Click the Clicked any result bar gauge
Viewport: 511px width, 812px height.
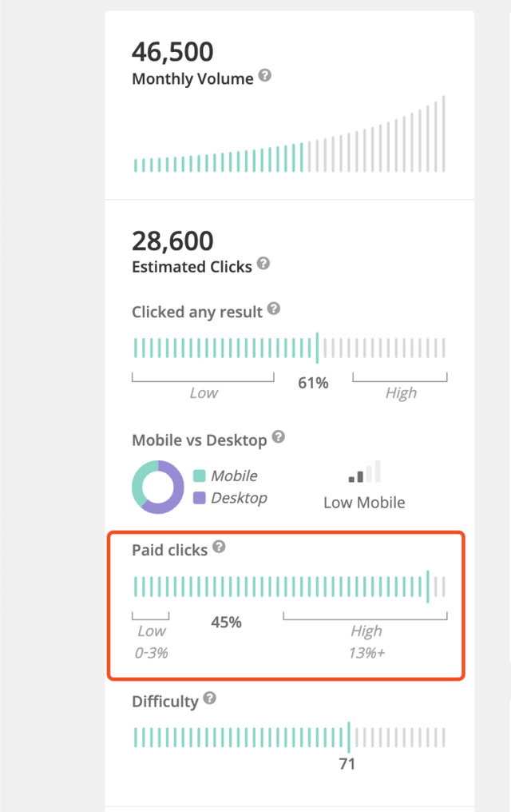(289, 348)
